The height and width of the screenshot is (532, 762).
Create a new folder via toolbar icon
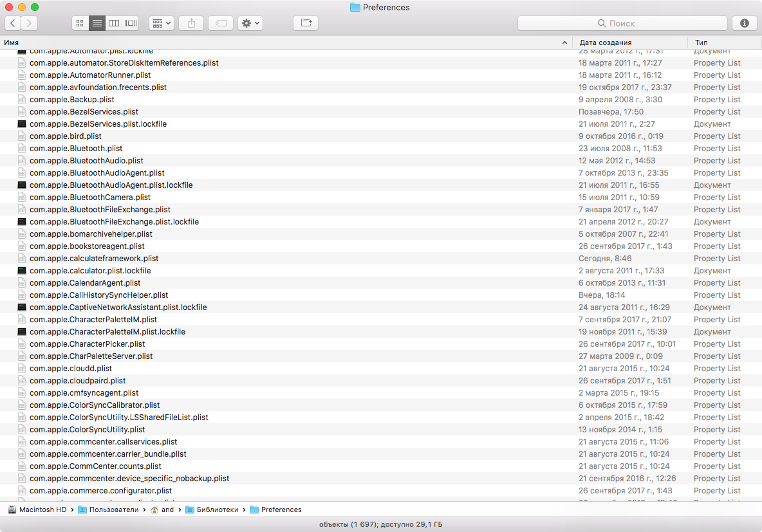coord(306,23)
